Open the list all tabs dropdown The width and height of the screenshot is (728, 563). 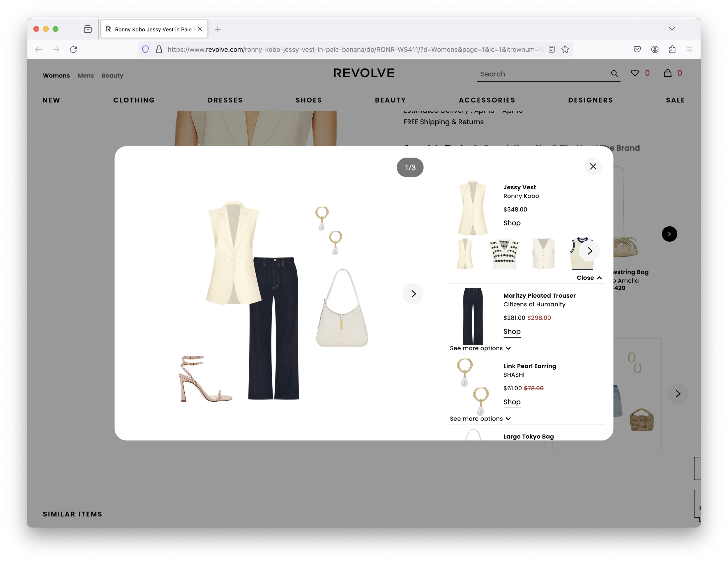point(672,29)
